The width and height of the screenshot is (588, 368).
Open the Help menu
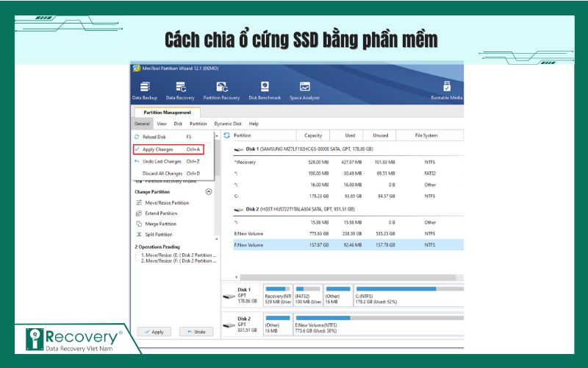coord(254,124)
